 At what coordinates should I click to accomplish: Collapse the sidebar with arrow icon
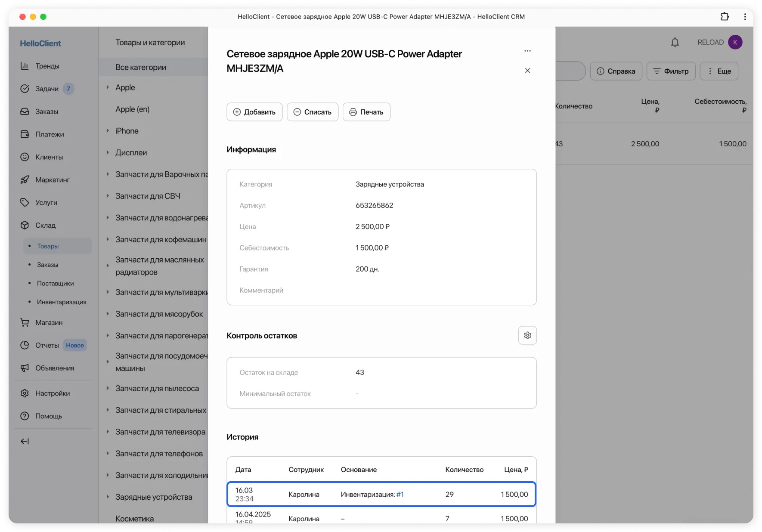coord(25,441)
